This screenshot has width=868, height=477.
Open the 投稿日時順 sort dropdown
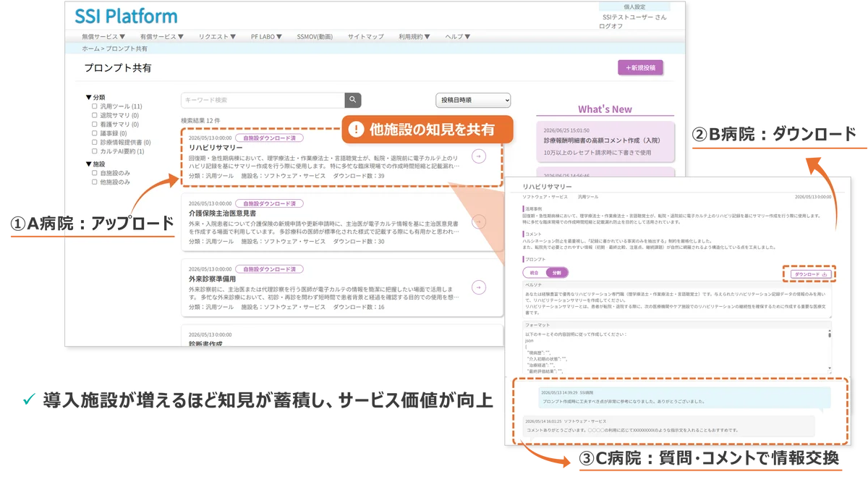(473, 100)
